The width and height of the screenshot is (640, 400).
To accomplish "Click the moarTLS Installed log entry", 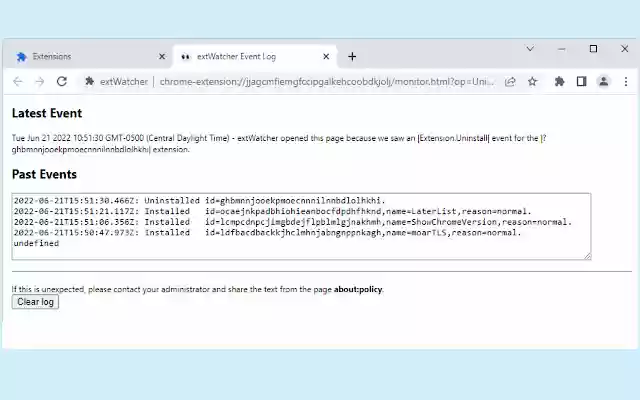I will point(267,233).
